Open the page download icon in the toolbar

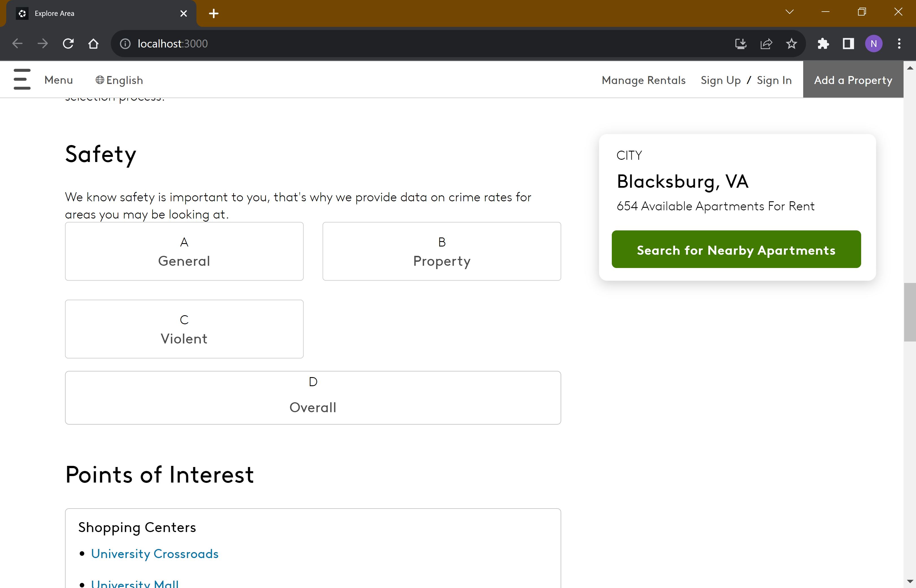740,43
